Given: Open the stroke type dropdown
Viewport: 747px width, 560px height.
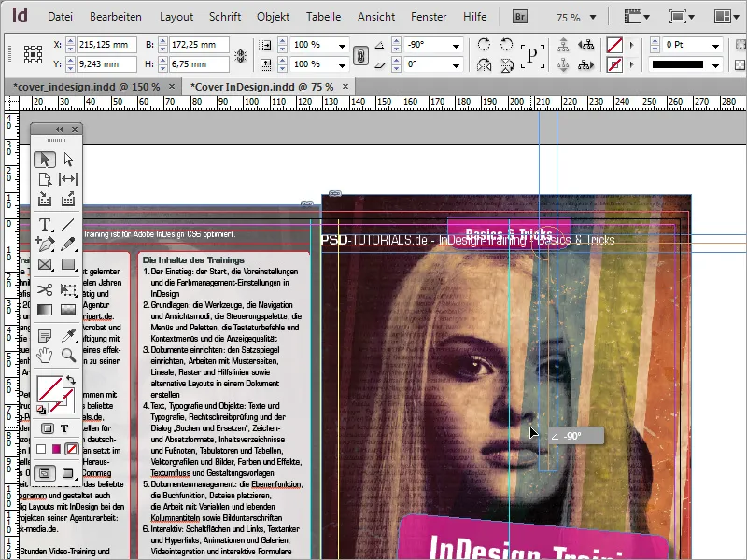Looking at the screenshot, I should point(715,65).
